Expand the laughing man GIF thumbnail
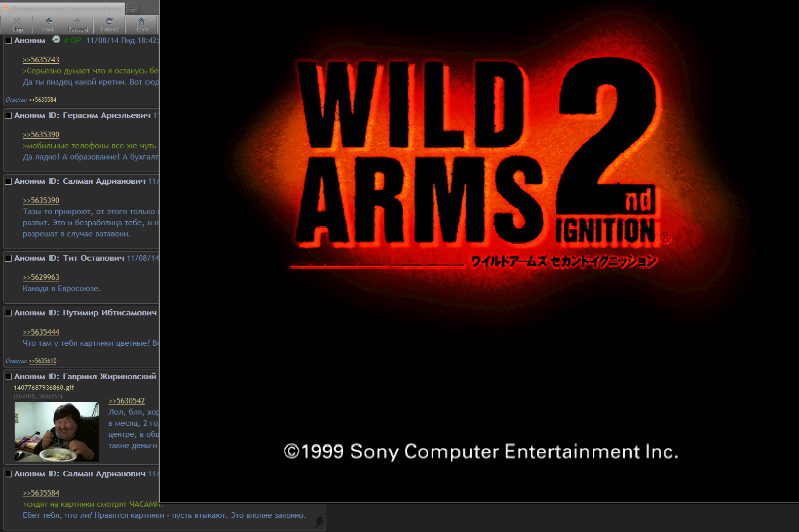Viewport: 799px width, 532px height. (x=57, y=432)
